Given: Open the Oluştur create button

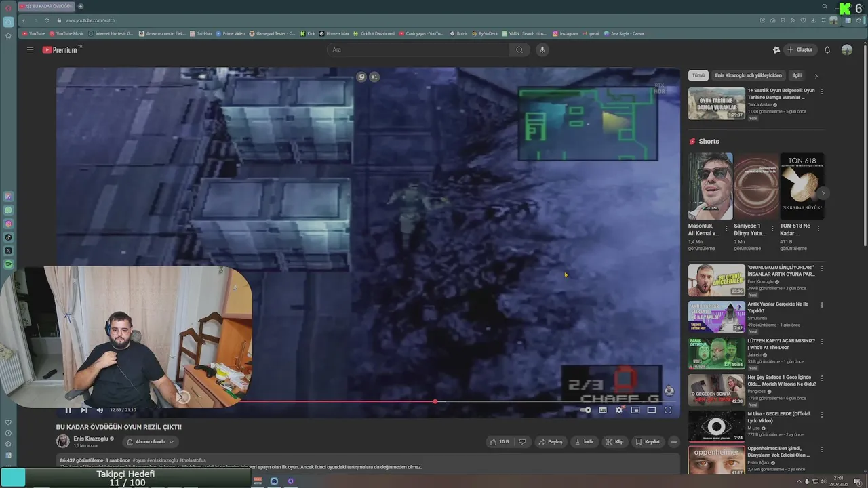Looking at the screenshot, I should pyautogui.click(x=800, y=49).
